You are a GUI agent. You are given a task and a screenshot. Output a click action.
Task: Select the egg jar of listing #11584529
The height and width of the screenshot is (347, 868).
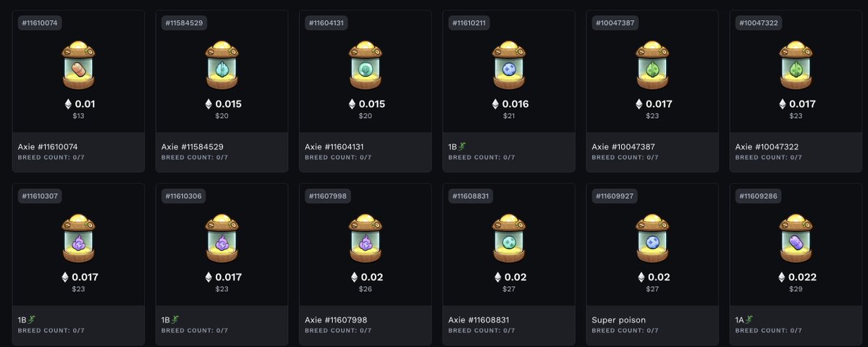point(222,65)
